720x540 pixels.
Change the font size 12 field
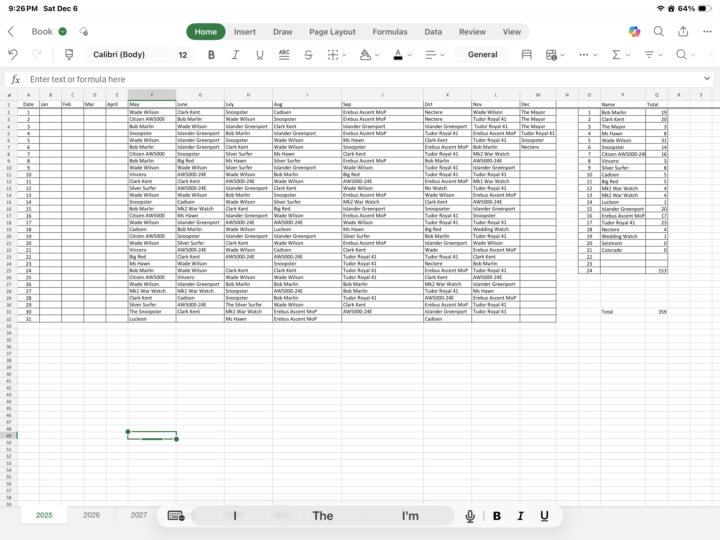pyautogui.click(x=183, y=55)
